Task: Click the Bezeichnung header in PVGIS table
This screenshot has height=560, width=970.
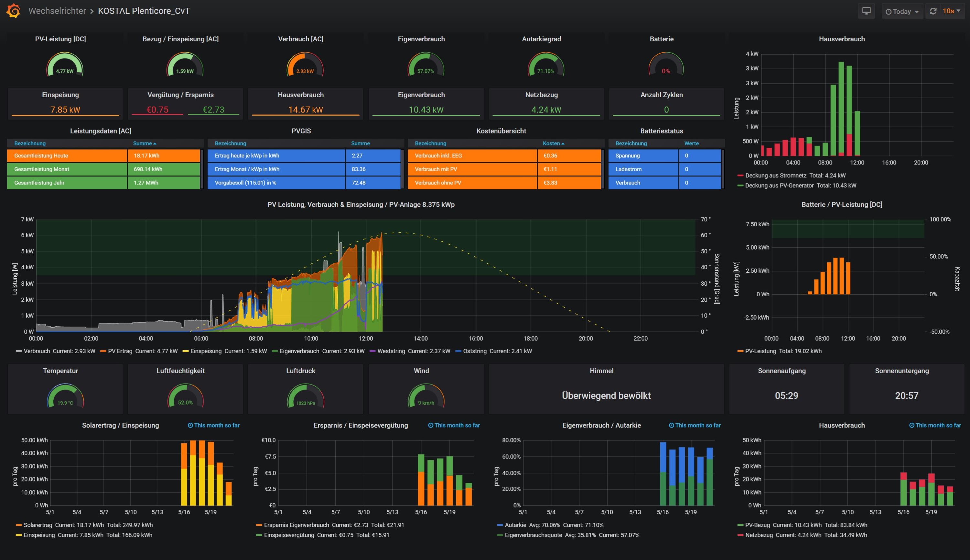Action: (x=230, y=143)
